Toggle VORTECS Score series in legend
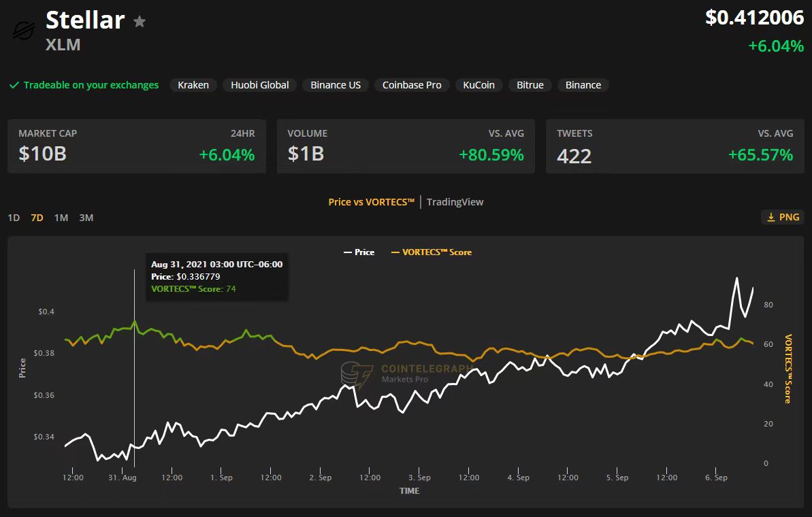 [x=432, y=252]
